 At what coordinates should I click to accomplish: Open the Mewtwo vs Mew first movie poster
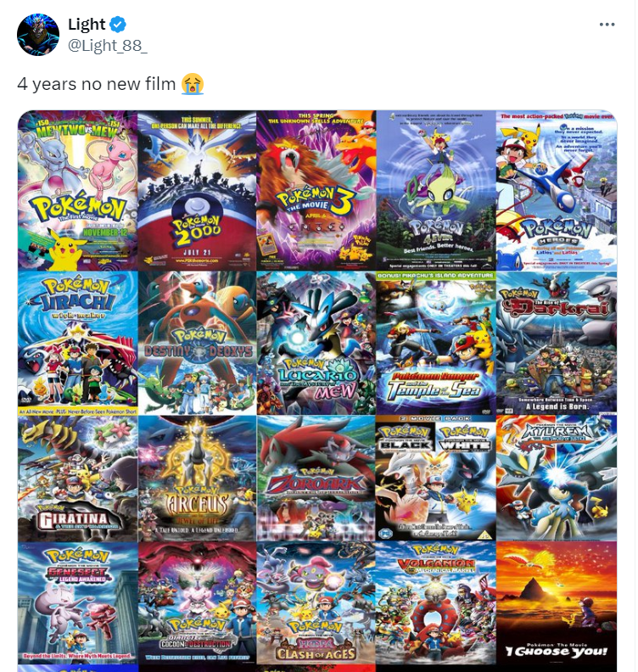click(77, 190)
